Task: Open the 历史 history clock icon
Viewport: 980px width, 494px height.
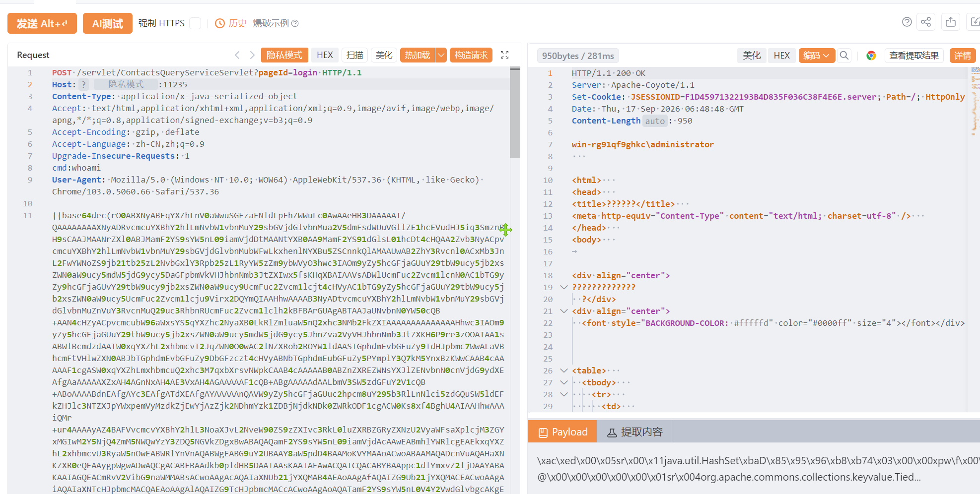Action: (219, 23)
